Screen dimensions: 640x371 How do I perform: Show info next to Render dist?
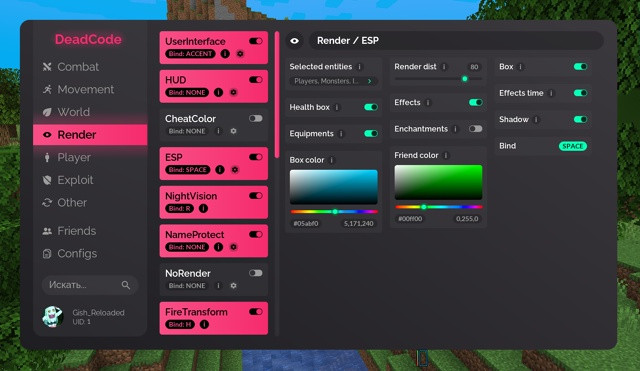click(x=444, y=67)
